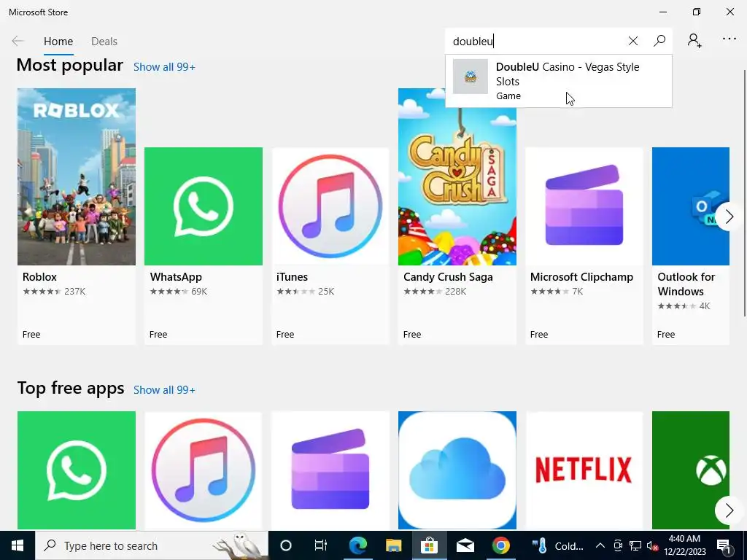Screen dimensions: 747x560
Task: Show hidden system tray icons
Action: point(600,545)
